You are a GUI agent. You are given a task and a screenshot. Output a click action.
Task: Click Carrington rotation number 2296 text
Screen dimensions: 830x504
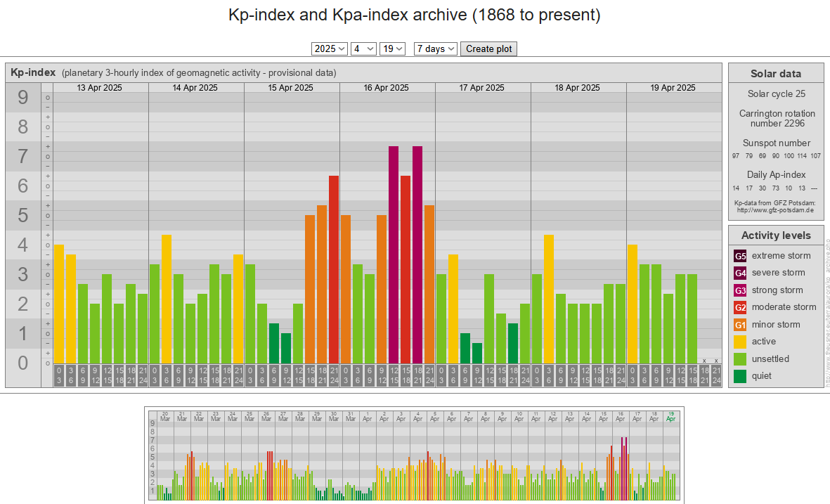click(777, 118)
